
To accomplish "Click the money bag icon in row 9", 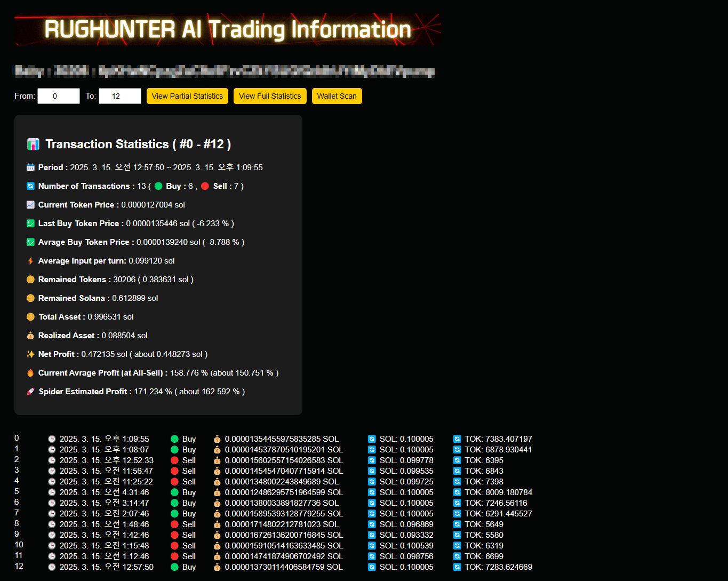I will pos(217,535).
